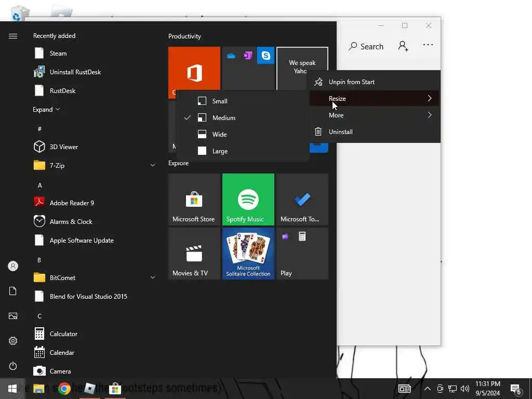Image resolution: width=532 pixels, height=399 pixels.
Task: Open Google Chrome from the taskbar
Action: (64, 389)
